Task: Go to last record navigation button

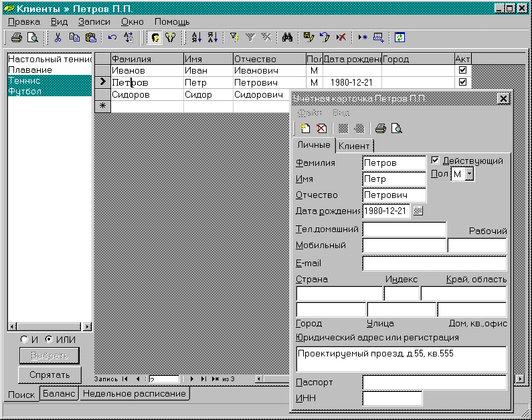Action: (203, 379)
